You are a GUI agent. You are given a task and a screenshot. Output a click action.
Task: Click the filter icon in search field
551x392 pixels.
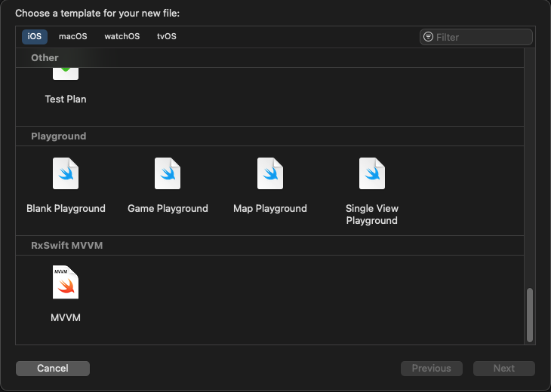[428, 36]
